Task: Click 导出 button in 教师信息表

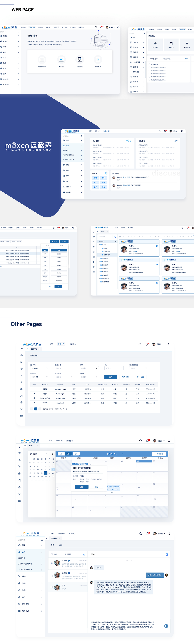Action: [x=140, y=377]
